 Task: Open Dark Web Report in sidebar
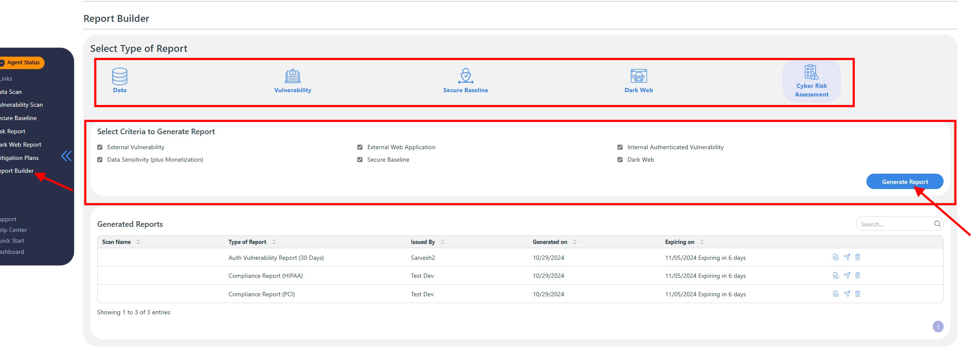21,144
